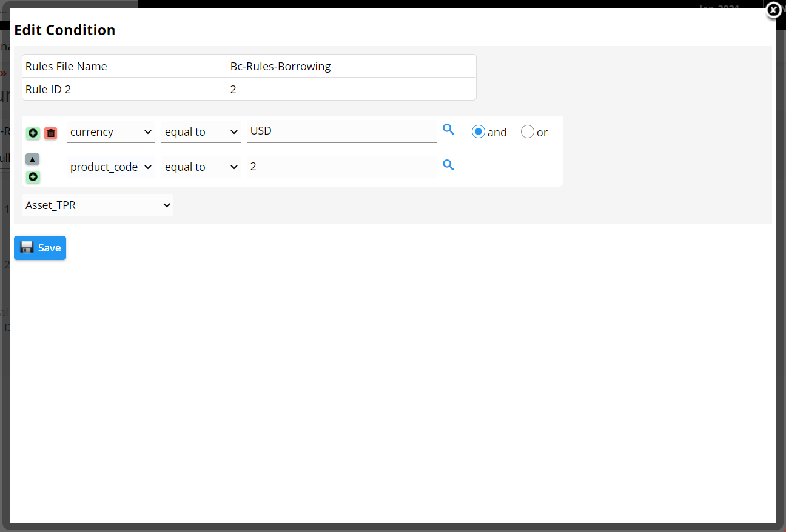Search values for product_code value 2
Screen dimensions: 786x532
coord(448,165)
